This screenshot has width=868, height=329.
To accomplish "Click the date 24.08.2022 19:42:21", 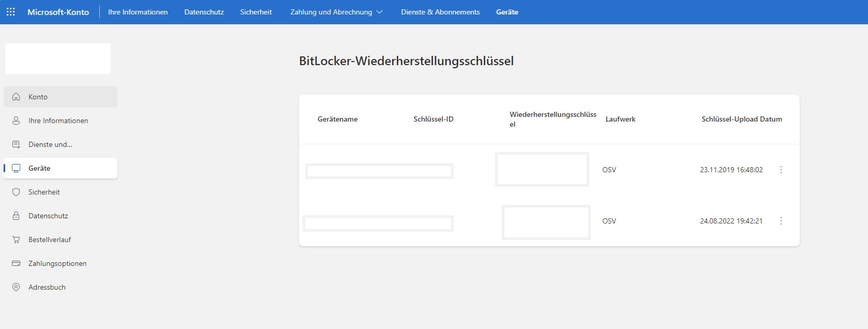I will [731, 221].
